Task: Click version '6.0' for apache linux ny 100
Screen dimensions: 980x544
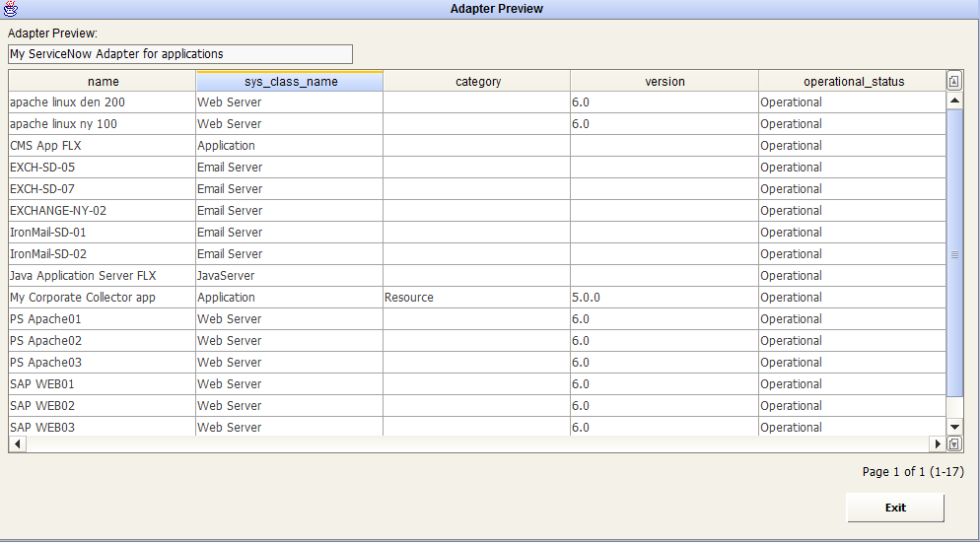Action: [665, 123]
